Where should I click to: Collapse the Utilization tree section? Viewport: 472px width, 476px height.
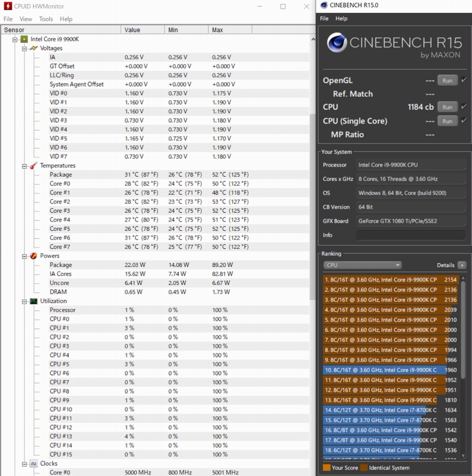(x=24, y=301)
